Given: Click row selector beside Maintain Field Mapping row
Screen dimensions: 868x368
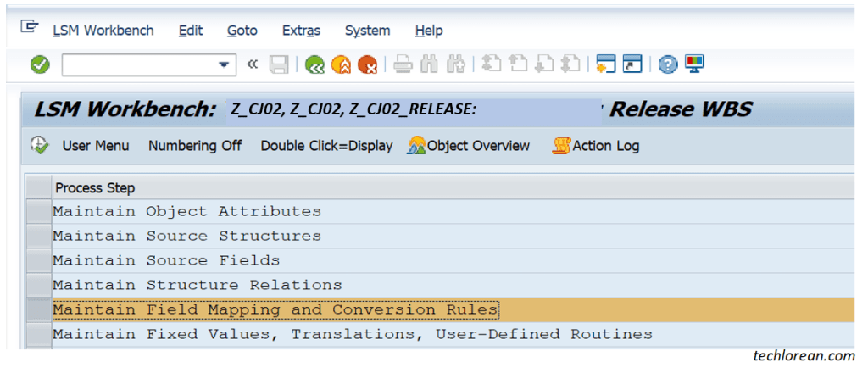Looking at the screenshot, I should [39, 309].
